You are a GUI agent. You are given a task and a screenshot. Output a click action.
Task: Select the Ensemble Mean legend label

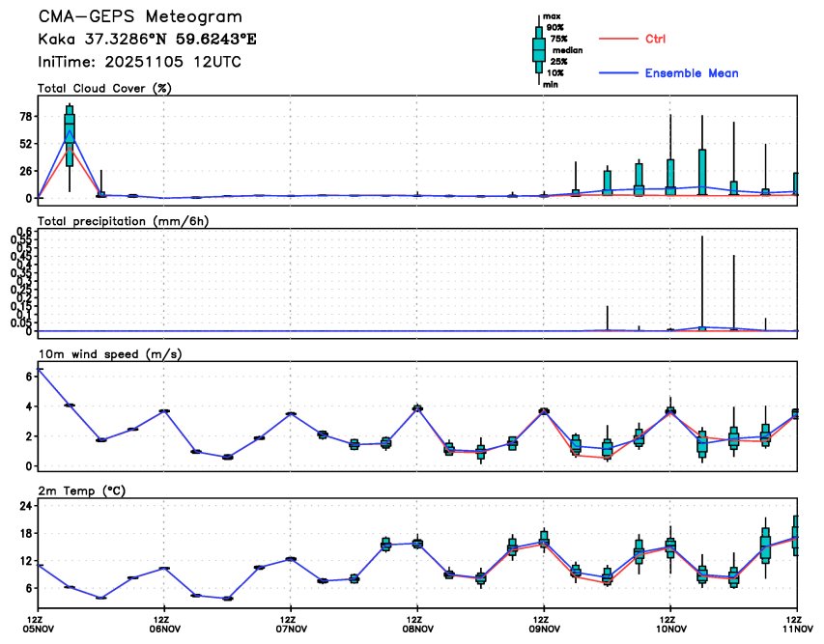click(692, 73)
